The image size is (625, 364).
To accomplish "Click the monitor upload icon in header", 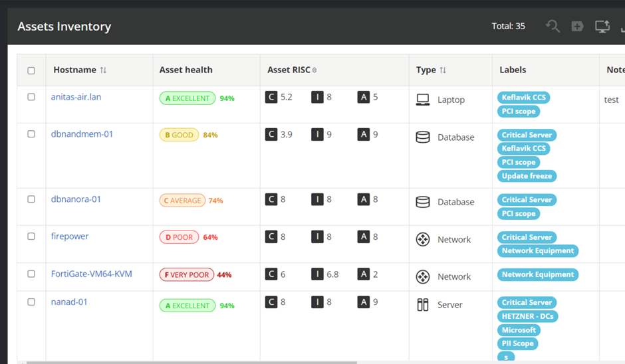I will (x=602, y=26).
